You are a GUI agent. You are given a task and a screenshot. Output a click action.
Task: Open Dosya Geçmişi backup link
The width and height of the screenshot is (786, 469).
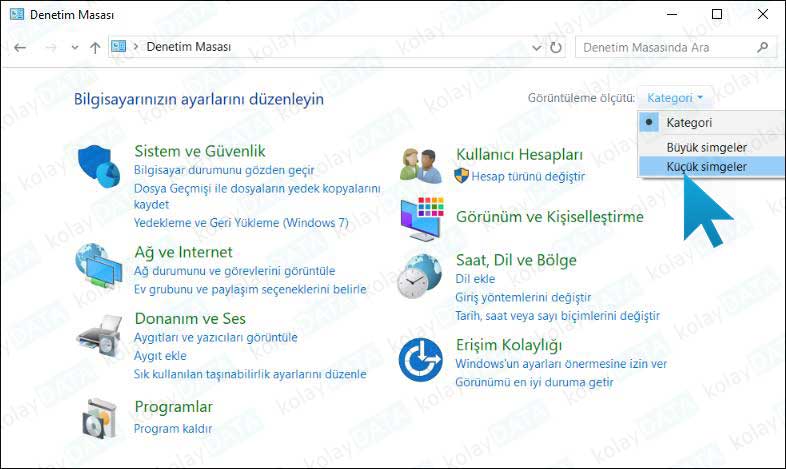point(257,196)
